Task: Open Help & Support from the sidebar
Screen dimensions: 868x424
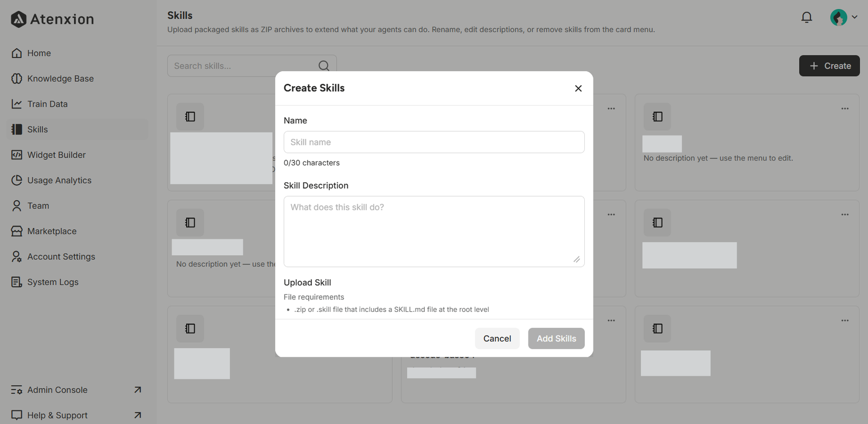Action: pyautogui.click(x=77, y=415)
